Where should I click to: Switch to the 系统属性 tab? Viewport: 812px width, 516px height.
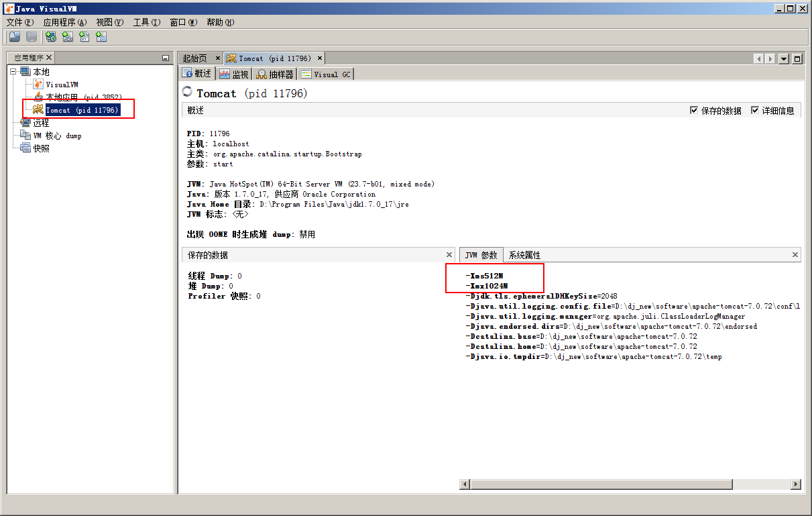pos(524,254)
